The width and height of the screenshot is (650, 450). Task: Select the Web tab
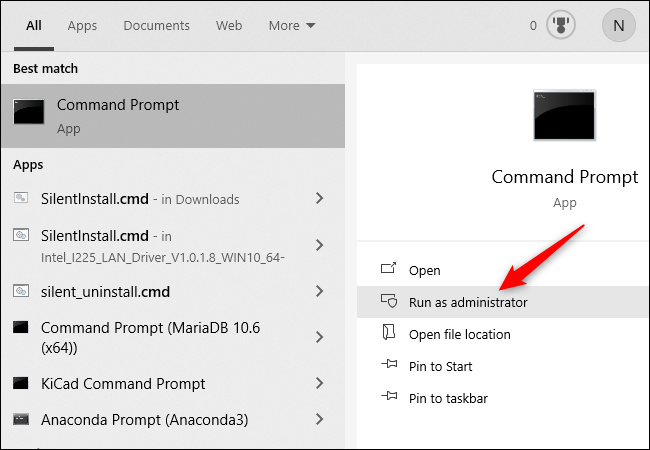pyautogui.click(x=229, y=26)
